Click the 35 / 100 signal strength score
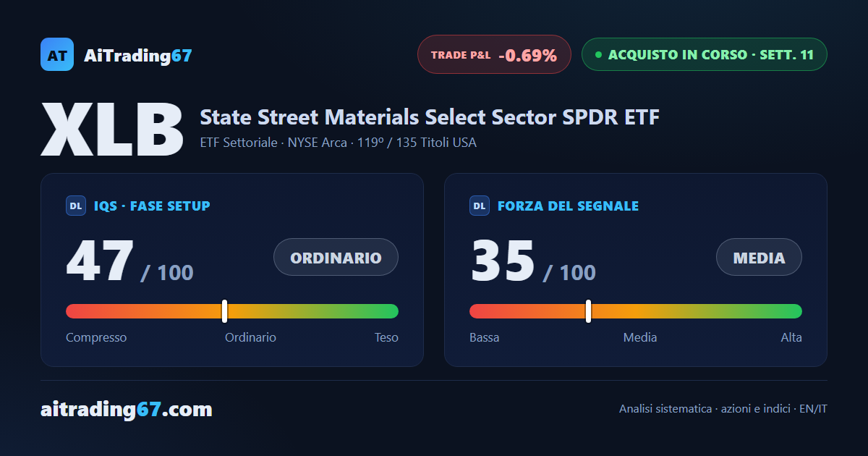Image resolution: width=868 pixels, height=456 pixels. pyautogui.click(x=533, y=261)
